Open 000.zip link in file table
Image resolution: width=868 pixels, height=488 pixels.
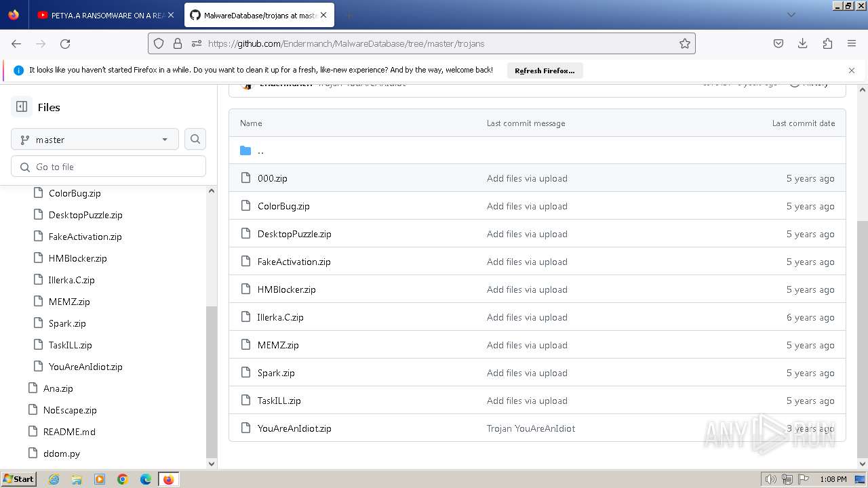[x=273, y=178]
